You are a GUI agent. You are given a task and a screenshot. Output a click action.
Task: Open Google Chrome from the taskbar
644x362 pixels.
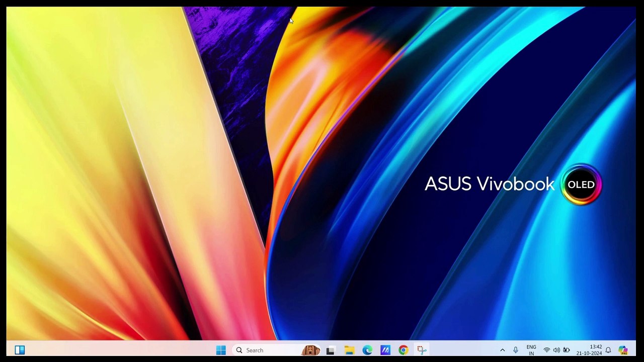tap(404, 350)
